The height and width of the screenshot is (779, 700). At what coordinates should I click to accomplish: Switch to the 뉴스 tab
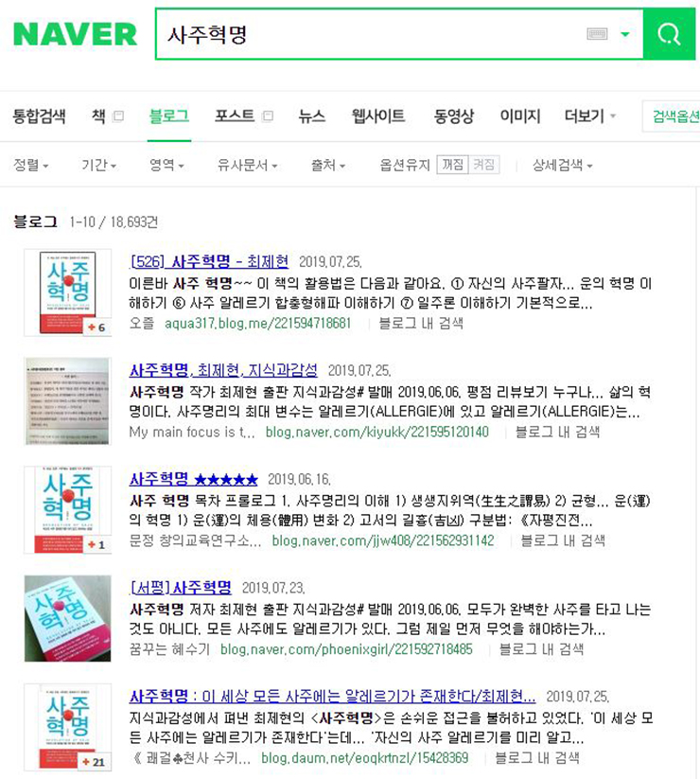312,116
